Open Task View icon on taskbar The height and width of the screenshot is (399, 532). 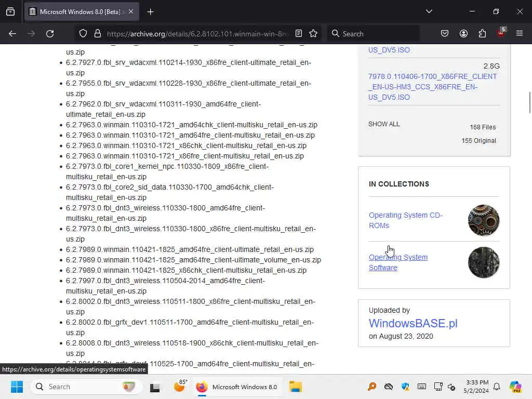click(155, 387)
